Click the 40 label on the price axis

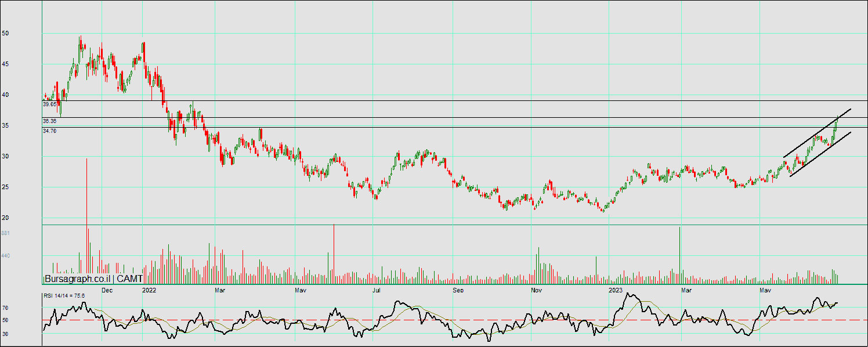5,95
